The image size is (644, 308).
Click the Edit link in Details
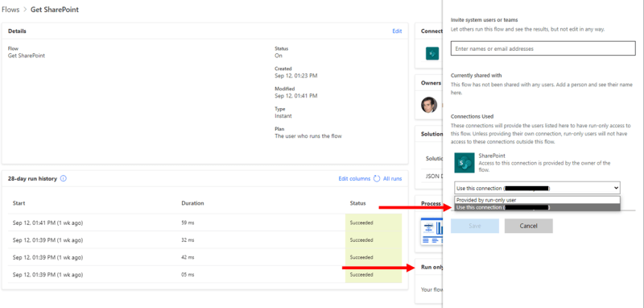click(x=397, y=31)
